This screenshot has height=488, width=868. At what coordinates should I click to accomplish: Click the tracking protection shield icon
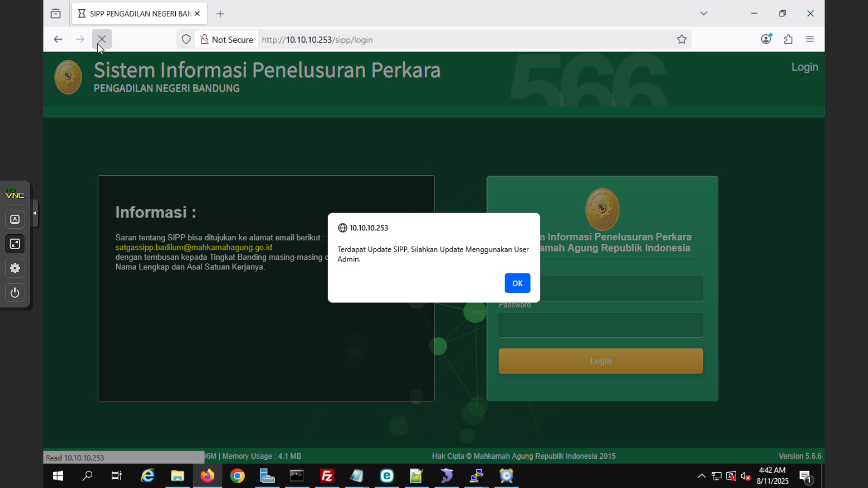click(186, 40)
